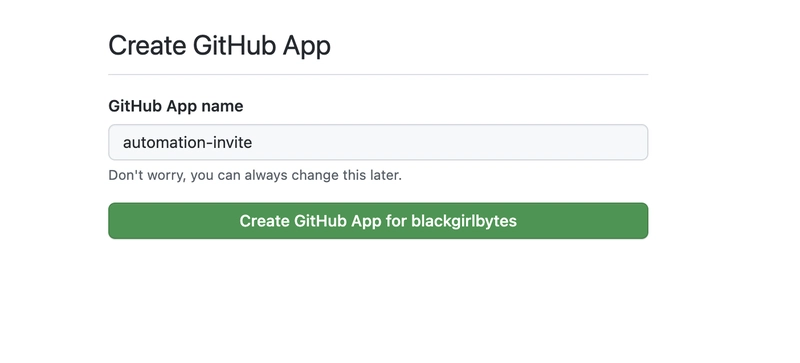Click the 'Don't worry, you can always change this later.' hint
Viewport: 800px width, 363px height.
point(255,176)
